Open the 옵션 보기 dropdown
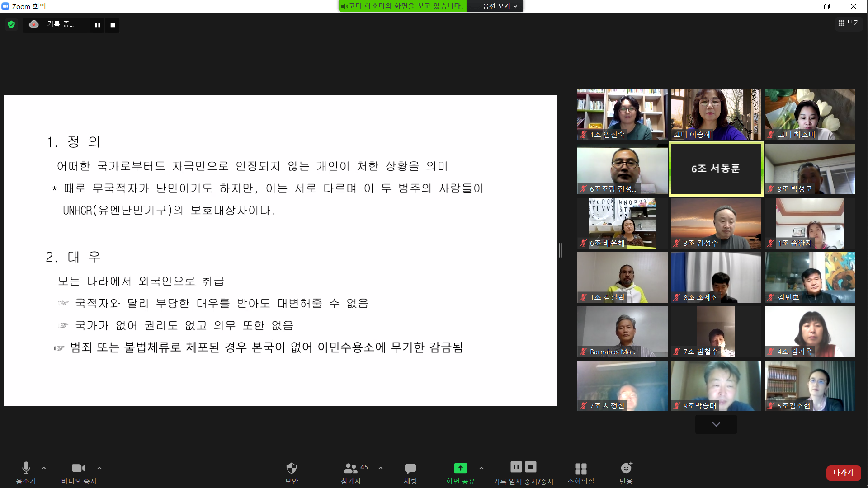868x488 pixels. (499, 6)
